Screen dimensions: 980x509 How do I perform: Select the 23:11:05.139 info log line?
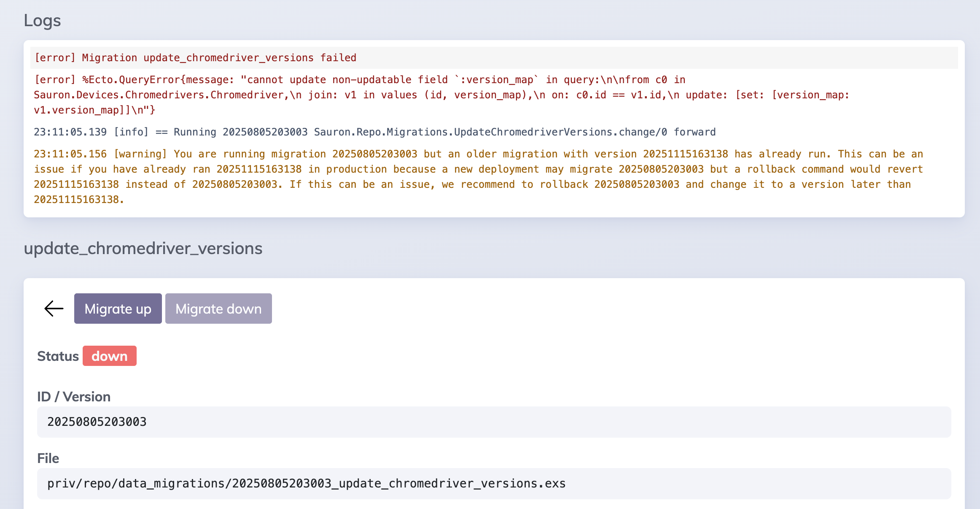coord(374,131)
